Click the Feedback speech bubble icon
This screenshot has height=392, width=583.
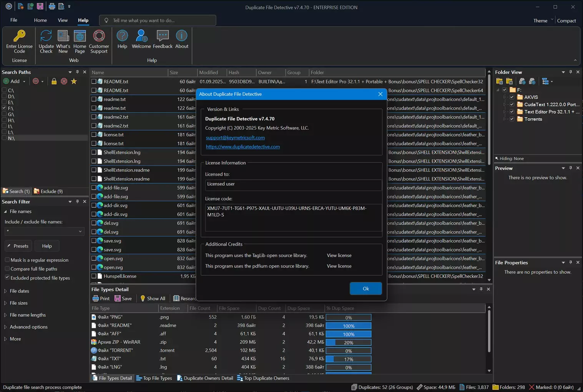tap(163, 37)
